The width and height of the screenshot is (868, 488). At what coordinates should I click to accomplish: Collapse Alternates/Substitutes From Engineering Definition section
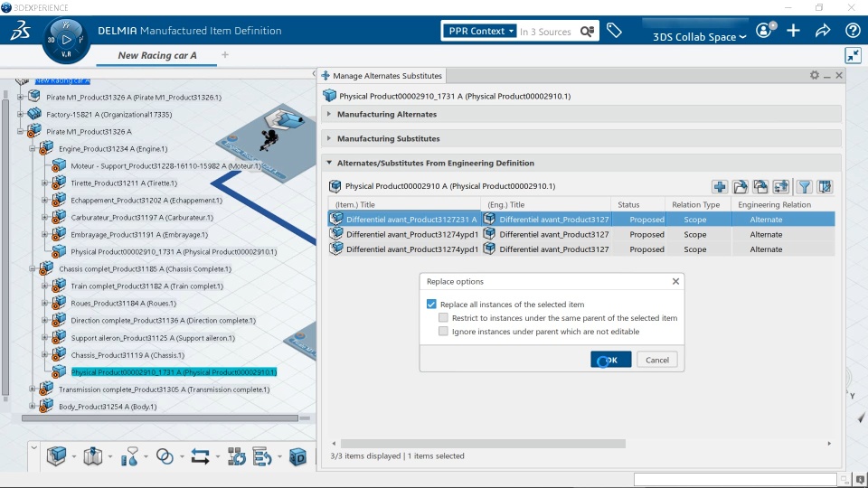(x=329, y=163)
